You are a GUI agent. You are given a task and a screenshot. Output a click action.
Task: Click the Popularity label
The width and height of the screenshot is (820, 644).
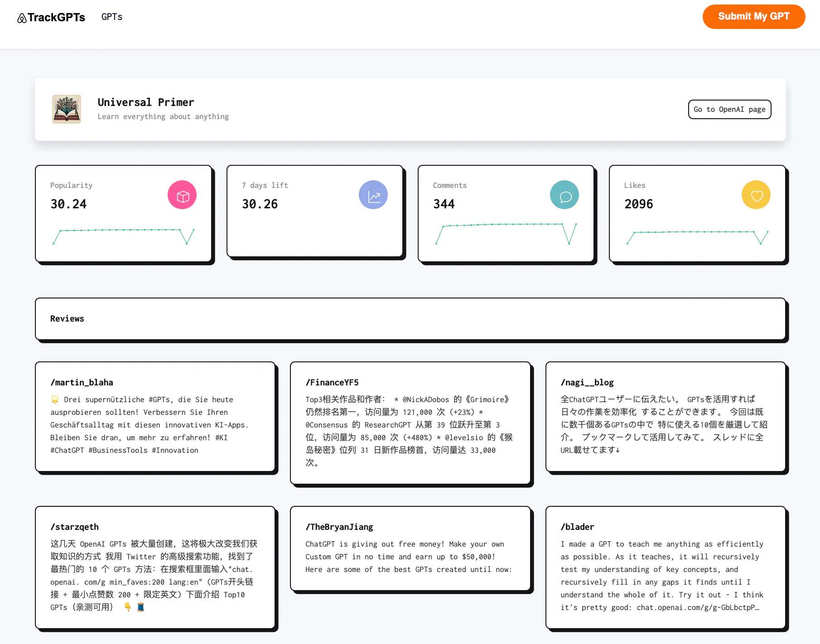71,185
